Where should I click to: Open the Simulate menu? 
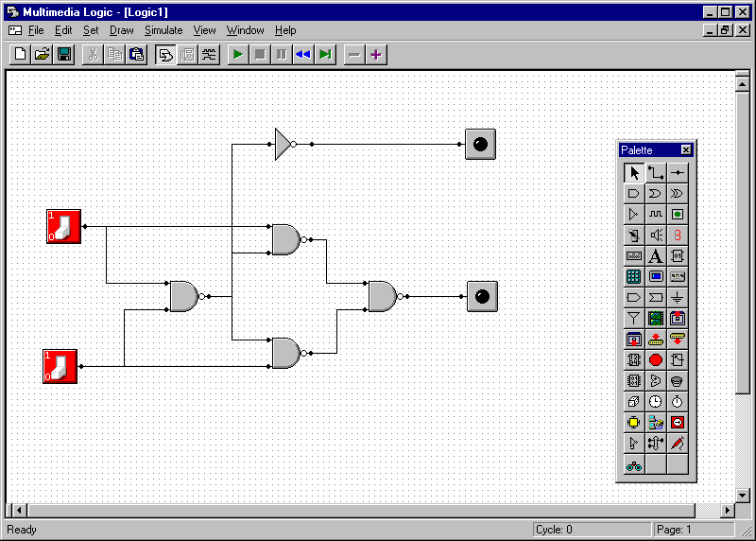[163, 30]
